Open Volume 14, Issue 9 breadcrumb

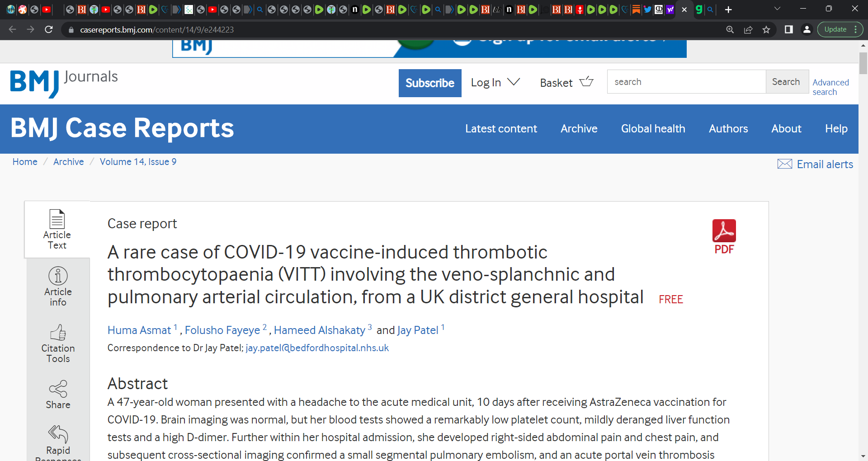click(138, 162)
